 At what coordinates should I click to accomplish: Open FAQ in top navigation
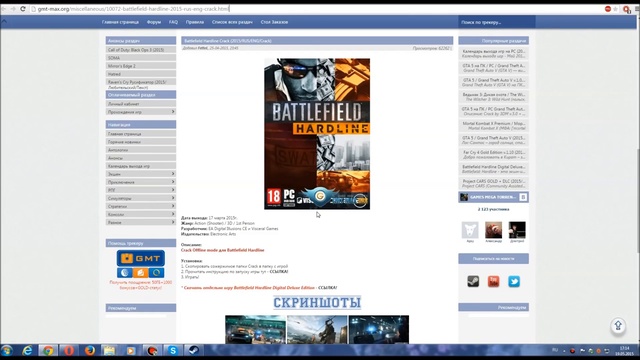[x=173, y=22]
